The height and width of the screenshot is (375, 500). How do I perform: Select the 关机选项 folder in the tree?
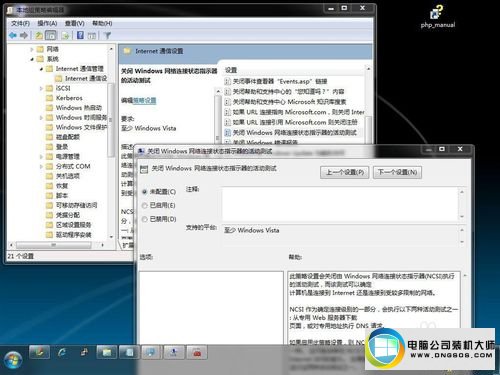[63, 176]
